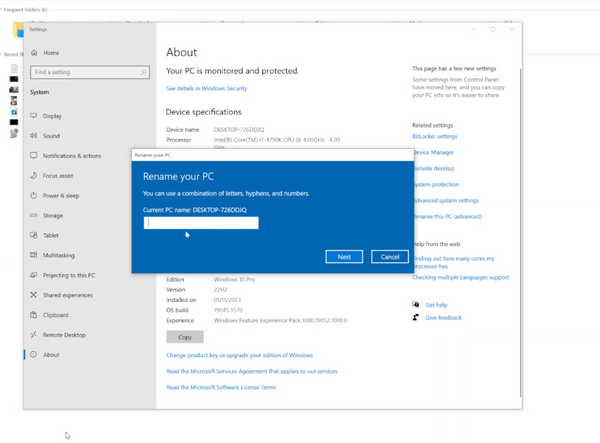Open Display settings via its monitor icon

pos(34,116)
